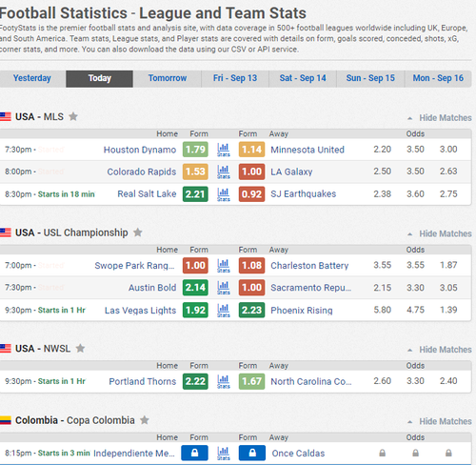Open stats icon for Austin Bold match
This screenshot has height=465, width=476.
point(224,288)
